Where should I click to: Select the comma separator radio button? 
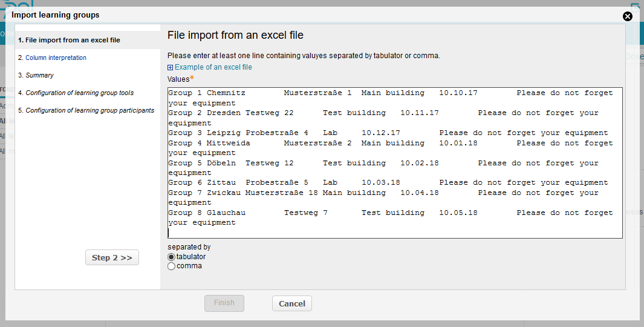click(171, 266)
